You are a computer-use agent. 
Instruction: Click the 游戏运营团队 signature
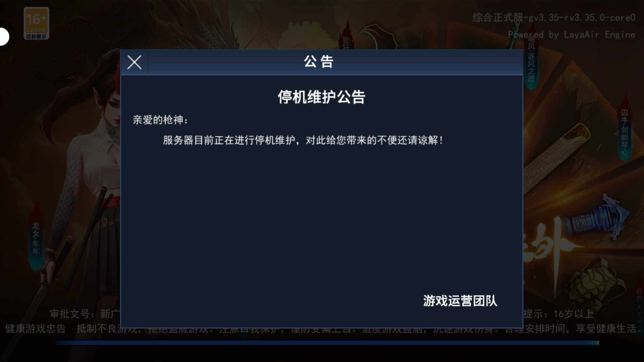pos(460,301)
